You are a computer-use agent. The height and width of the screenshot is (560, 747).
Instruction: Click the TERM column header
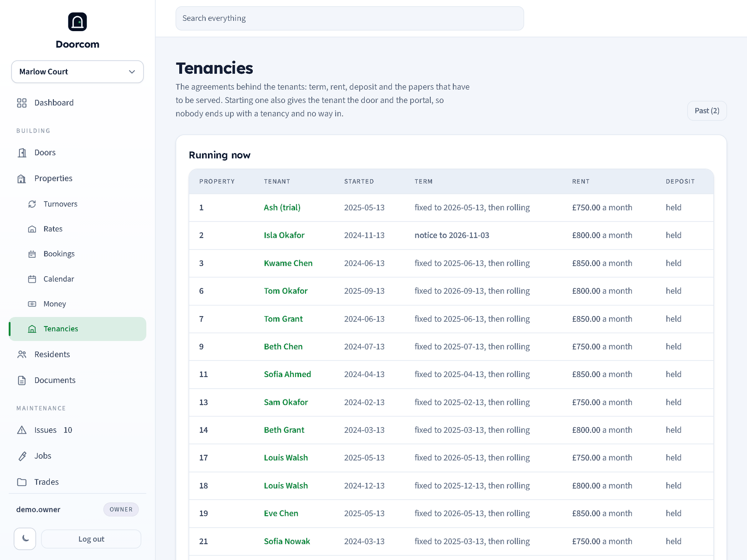(x=424, y=181)
